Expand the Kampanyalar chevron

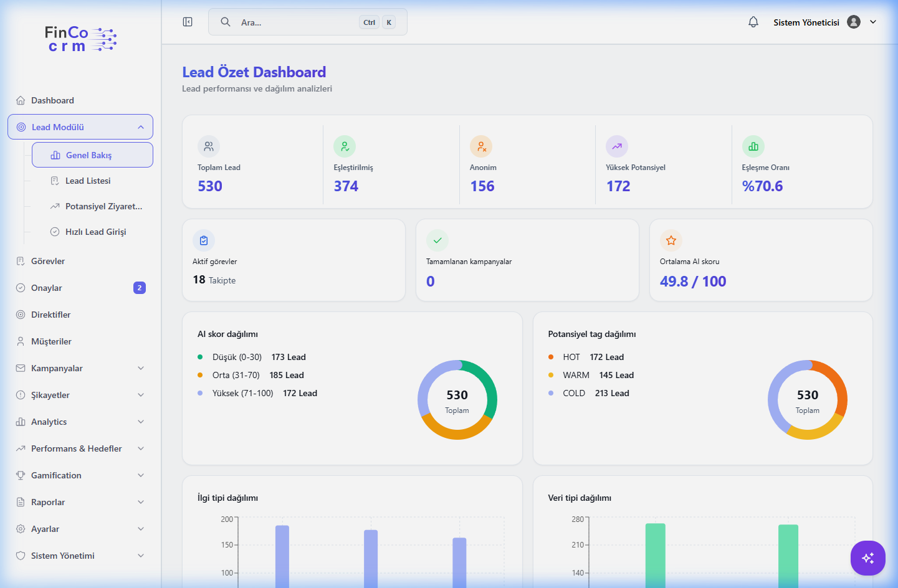click(141, 368)
